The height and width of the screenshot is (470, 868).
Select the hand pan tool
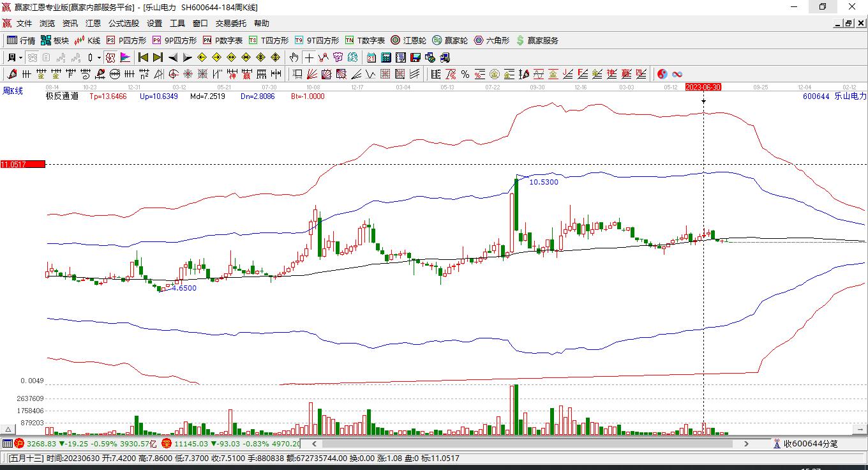(294, 57)
